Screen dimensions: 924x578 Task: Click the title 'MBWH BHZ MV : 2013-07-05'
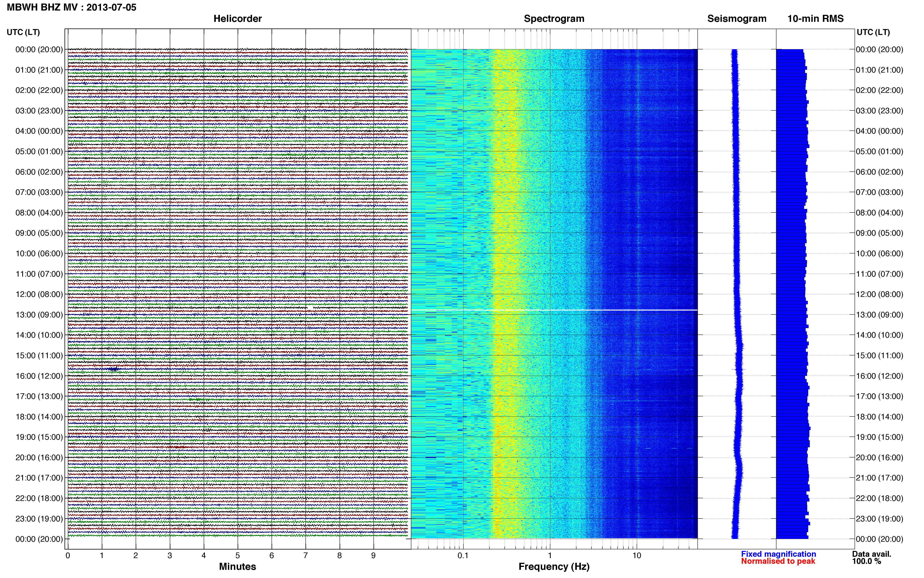(71, 7)
